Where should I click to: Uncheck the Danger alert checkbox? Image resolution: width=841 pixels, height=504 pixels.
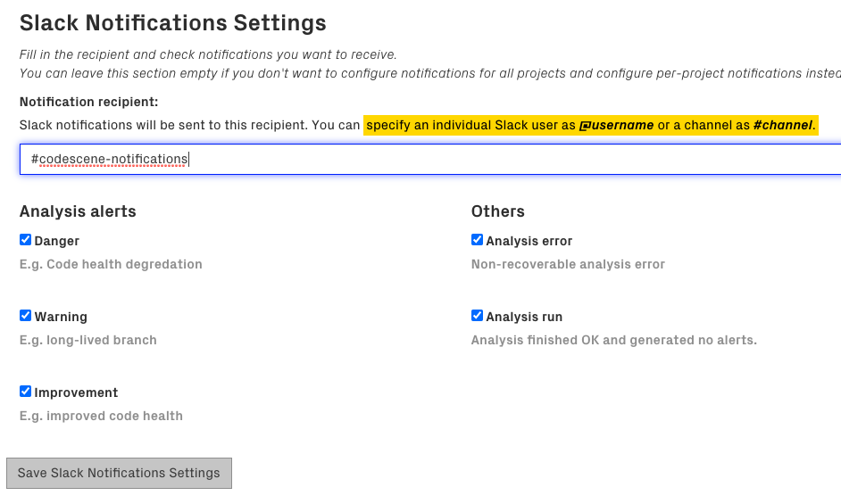coord(25,240)
